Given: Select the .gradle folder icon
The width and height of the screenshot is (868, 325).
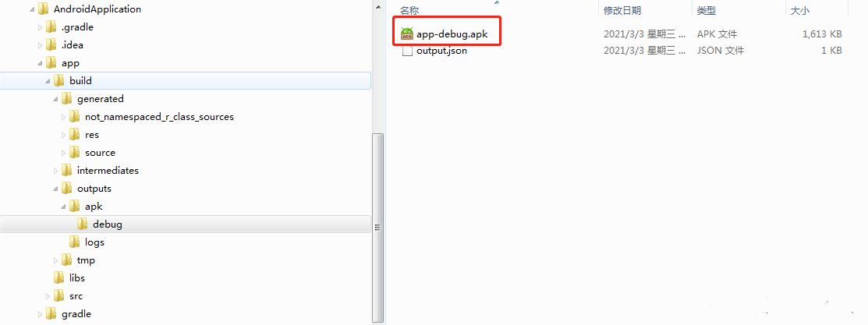Looking at the screenshot, I should point(51,27).
